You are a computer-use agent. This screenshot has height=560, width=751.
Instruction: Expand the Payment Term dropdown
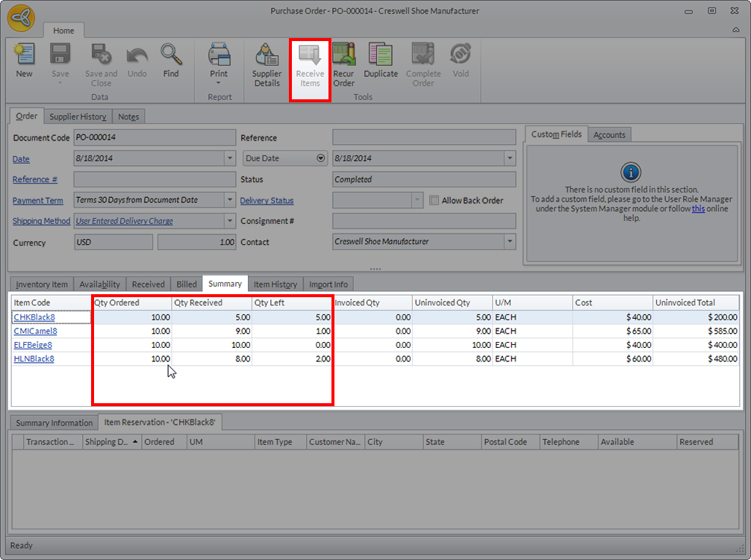pyautogui.click(x=230, y=200)
